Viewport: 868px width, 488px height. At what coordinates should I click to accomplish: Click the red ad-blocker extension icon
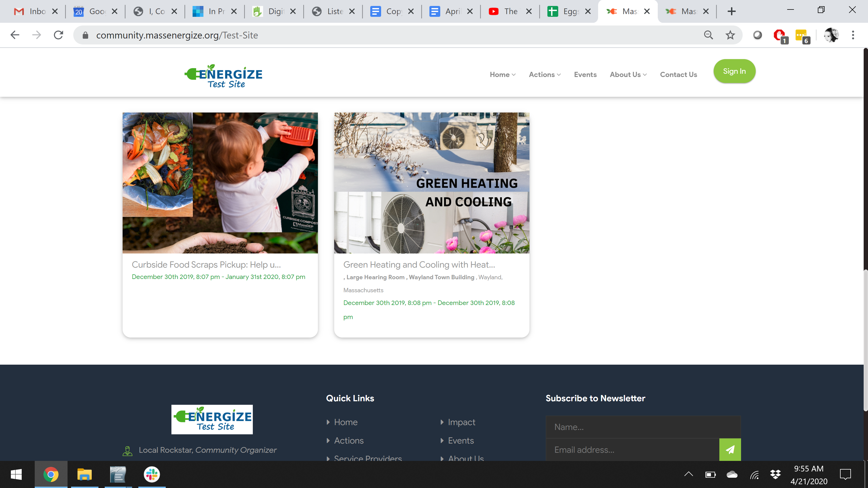pos(779,35)
